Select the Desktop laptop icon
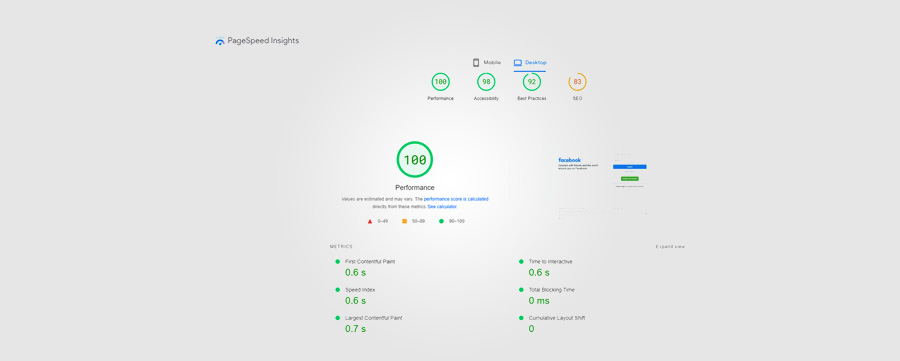 (x=518, y=63)
